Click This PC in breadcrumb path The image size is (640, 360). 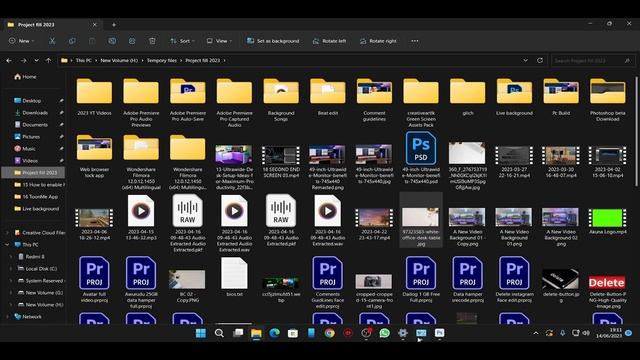[84, 60]
